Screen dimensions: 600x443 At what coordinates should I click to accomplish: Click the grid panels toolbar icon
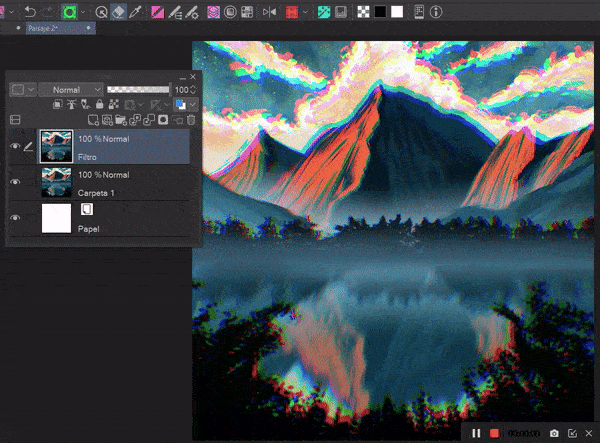click(247, 12)
